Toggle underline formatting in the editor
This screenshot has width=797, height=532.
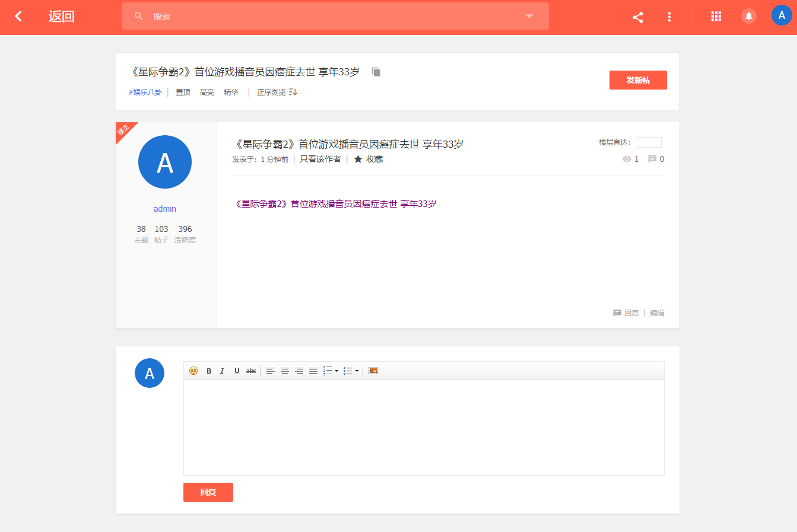tap(237, 371)
